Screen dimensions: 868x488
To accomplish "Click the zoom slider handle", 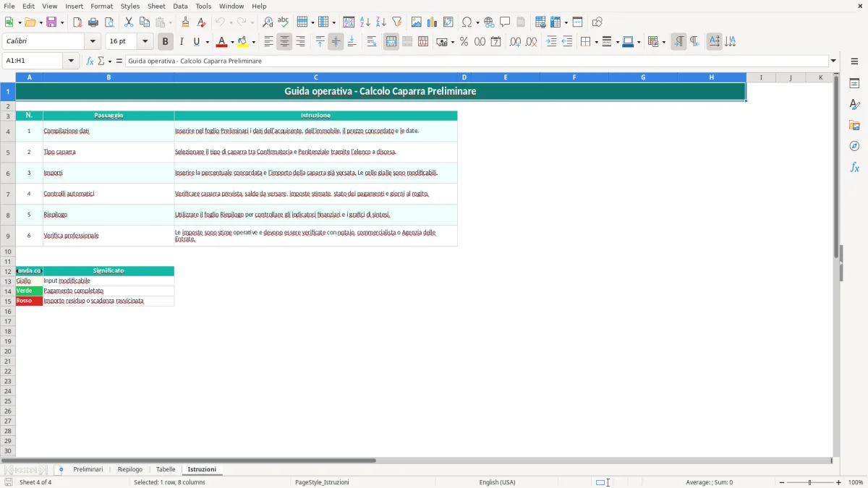I will [810, 482].
